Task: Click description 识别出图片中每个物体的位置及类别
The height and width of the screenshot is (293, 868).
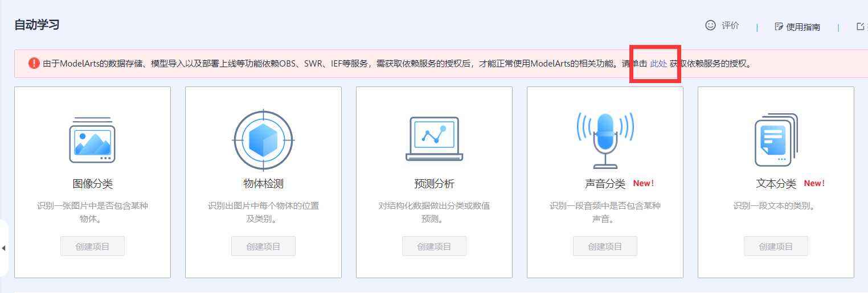Action: 263,212
